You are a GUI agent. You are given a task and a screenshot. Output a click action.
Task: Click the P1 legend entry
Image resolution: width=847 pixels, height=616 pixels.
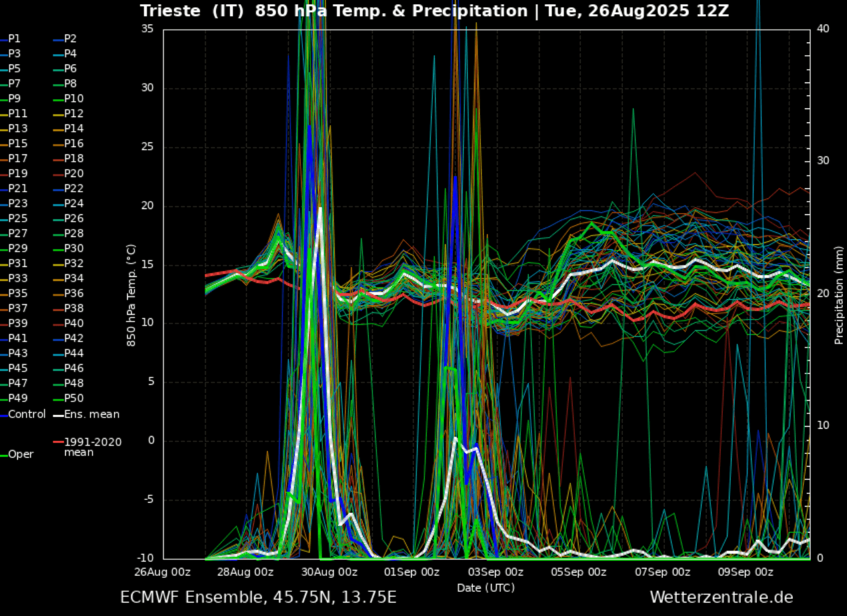(10, 39)
